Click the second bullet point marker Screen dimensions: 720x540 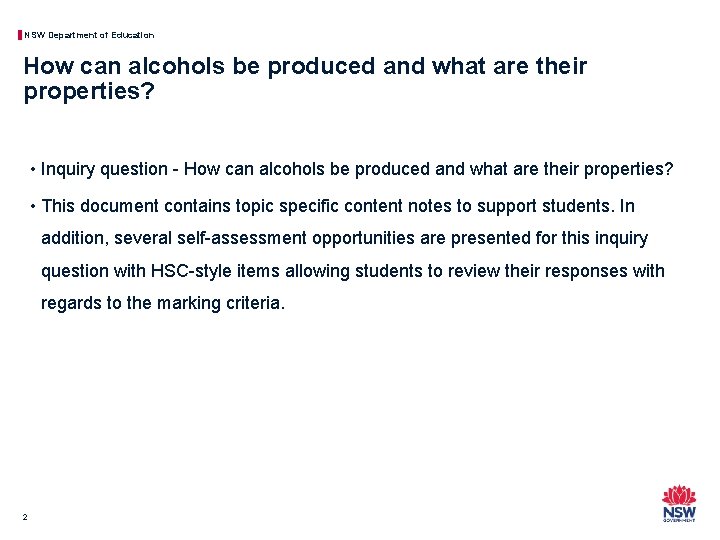tap(33, 207)
